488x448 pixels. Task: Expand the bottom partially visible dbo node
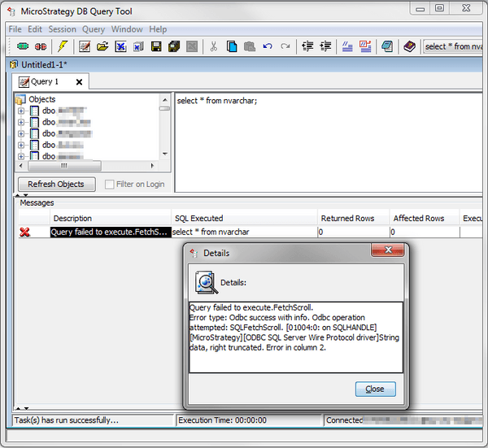point(21,156)
